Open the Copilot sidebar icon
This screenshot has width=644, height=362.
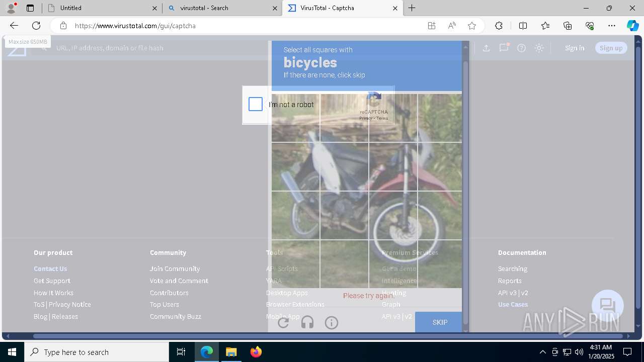point(633,26)
